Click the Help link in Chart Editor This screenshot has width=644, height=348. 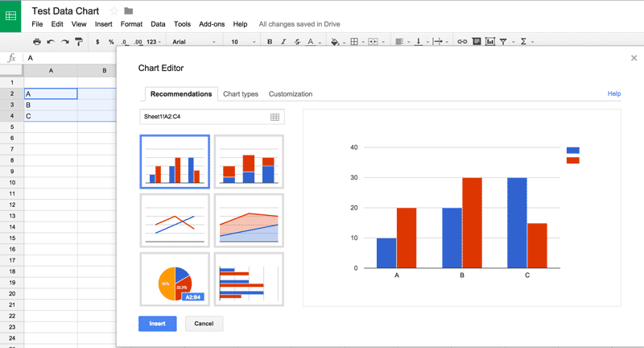(x=614, y=93)
